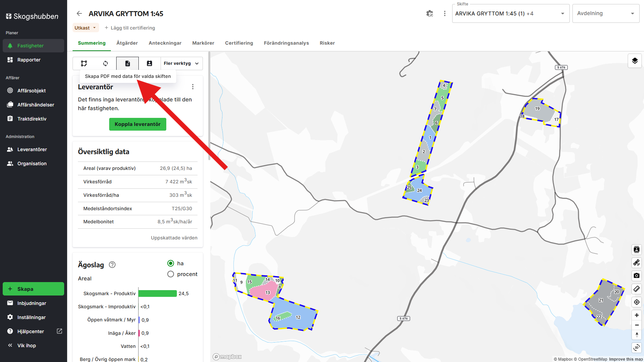The image size is (644, 362).
Task: Click the refresh/sync tool icon
Action: pos(105,63)
